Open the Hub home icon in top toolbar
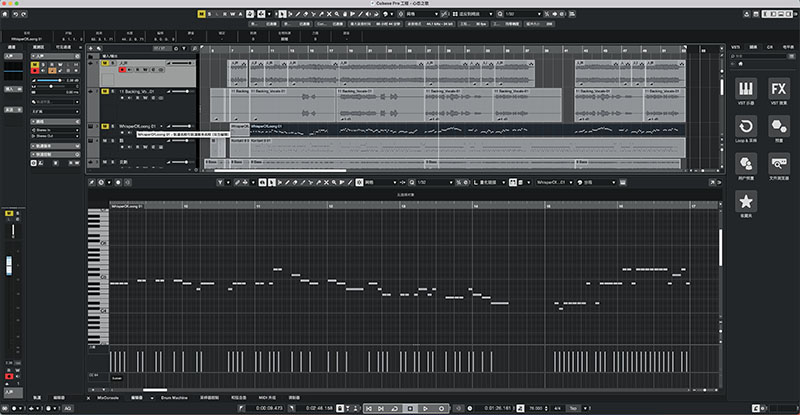Image resolution: width=800 pixels, height=415 pixels. point(5,14)
